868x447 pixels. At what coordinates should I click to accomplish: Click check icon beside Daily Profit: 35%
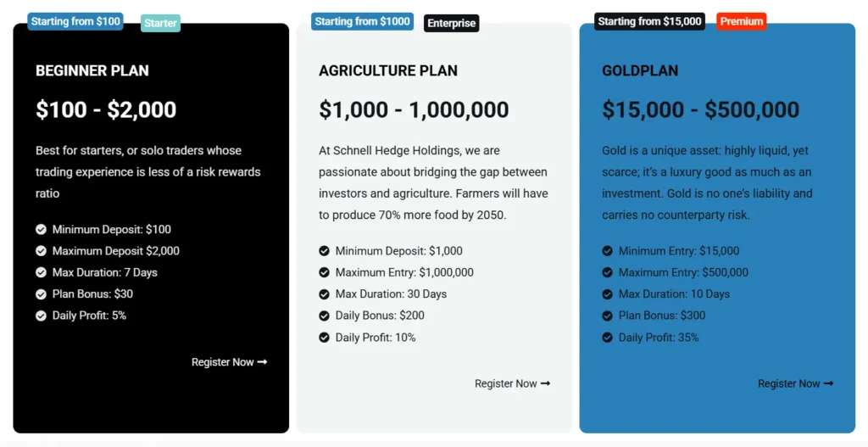[x=608, y=338]
